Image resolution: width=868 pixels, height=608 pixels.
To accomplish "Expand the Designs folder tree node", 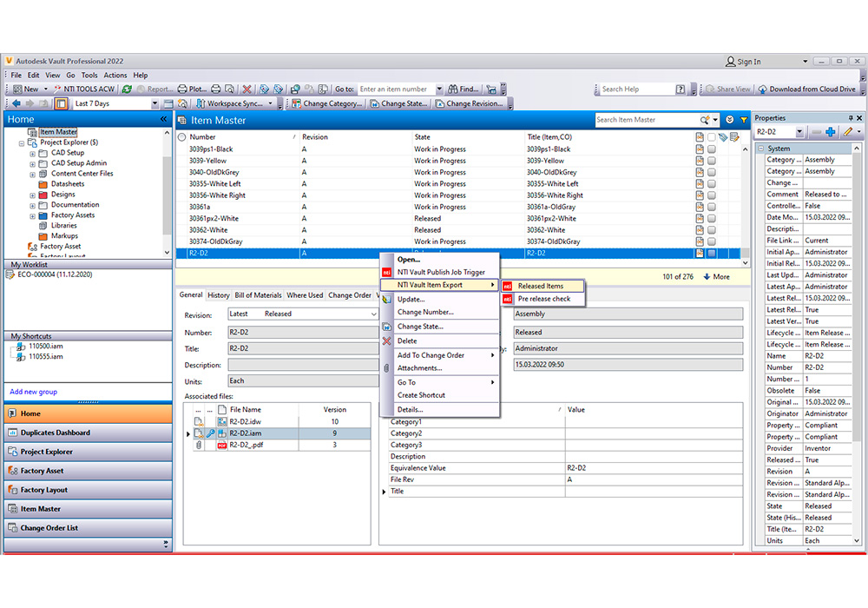I will 32,195.
